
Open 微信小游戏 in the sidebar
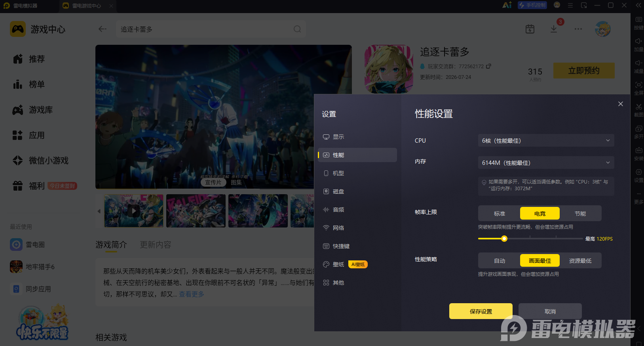pyautogui.click(x=40, y=161)
